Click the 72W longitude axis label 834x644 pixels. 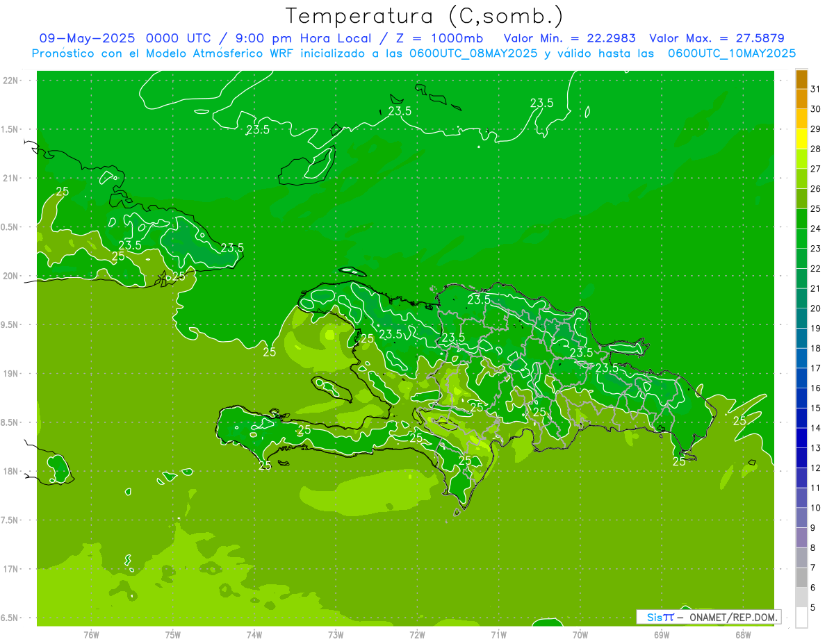pos(417,635)
